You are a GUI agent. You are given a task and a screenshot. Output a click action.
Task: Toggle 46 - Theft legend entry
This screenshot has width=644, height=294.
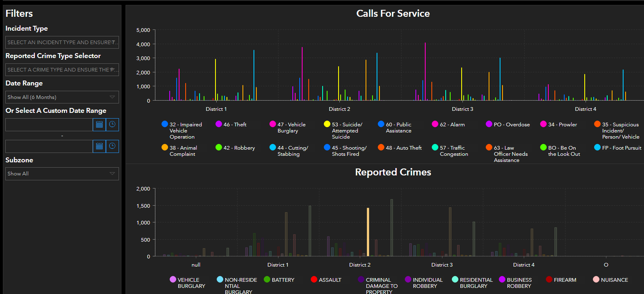click(231, 124)
